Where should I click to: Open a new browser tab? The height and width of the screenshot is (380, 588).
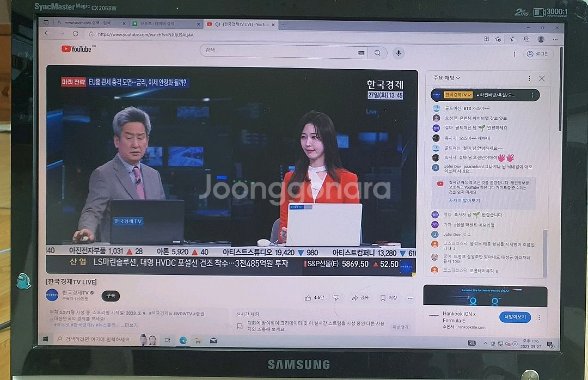click(x=284, y=25)
